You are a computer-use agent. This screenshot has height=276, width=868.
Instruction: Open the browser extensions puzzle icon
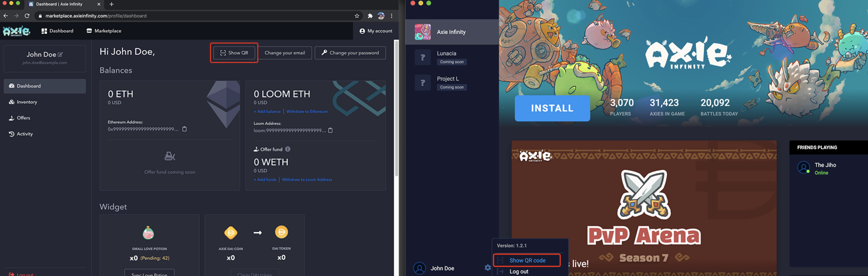coord(370,16)
